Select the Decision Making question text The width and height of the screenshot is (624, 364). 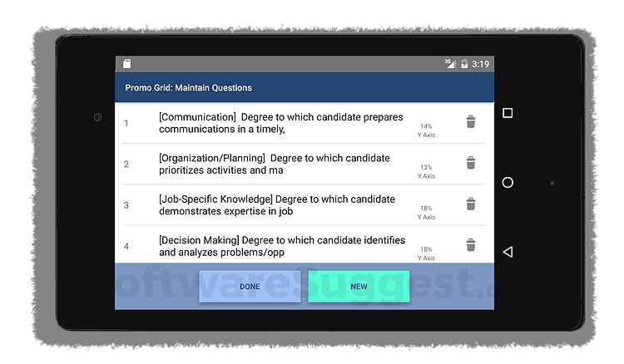click(x=281, y=246)
